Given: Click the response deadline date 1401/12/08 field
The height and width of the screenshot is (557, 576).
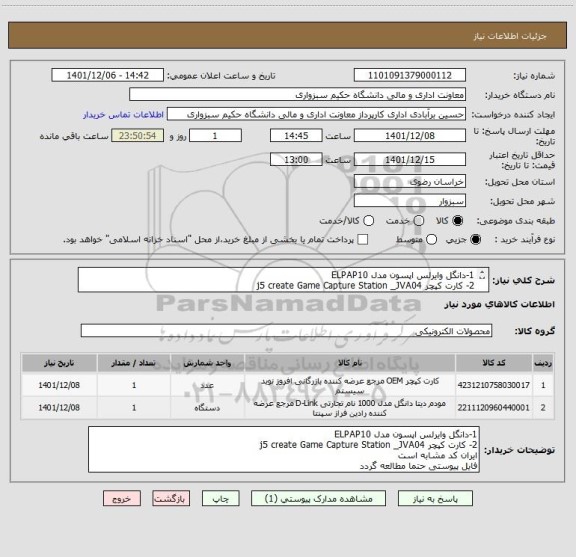Looking at the screenshot, I should [x=410, y=136].
